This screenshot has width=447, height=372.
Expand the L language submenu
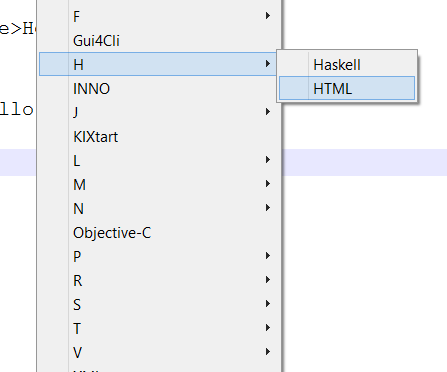(x=159, y=160)
